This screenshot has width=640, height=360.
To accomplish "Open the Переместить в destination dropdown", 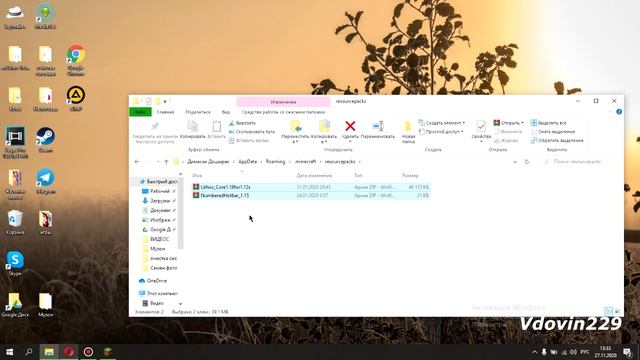I will (x=295, y=142).
